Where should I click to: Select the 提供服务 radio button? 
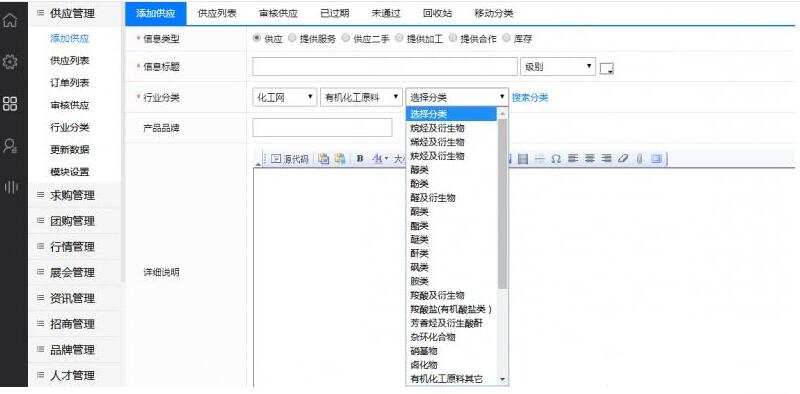click(x=292, y=38)
